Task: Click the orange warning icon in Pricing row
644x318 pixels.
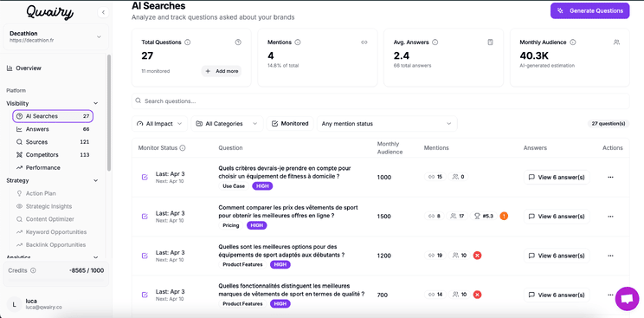Action: point(504,216)
